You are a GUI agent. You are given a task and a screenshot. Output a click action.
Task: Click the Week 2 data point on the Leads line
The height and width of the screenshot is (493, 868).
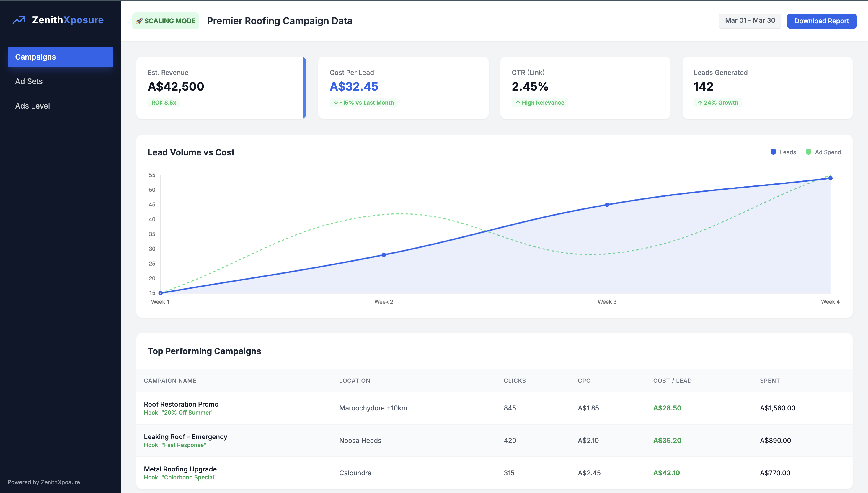click(x=384, y=255)
